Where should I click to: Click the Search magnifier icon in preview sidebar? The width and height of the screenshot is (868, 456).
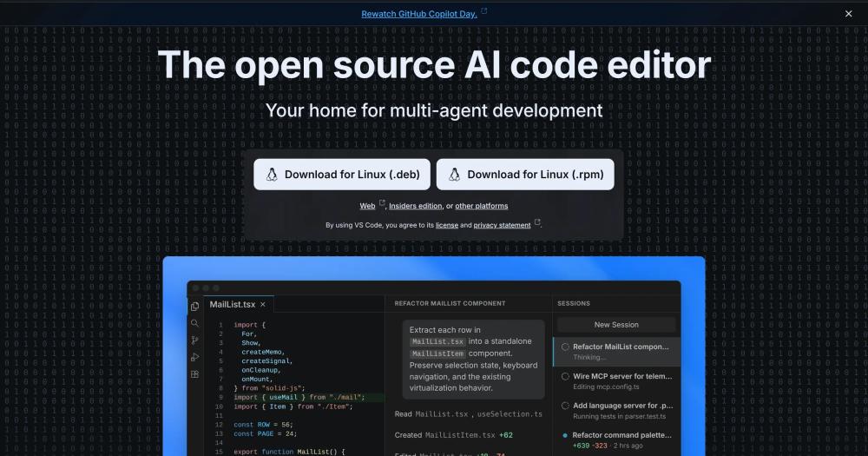194,323
